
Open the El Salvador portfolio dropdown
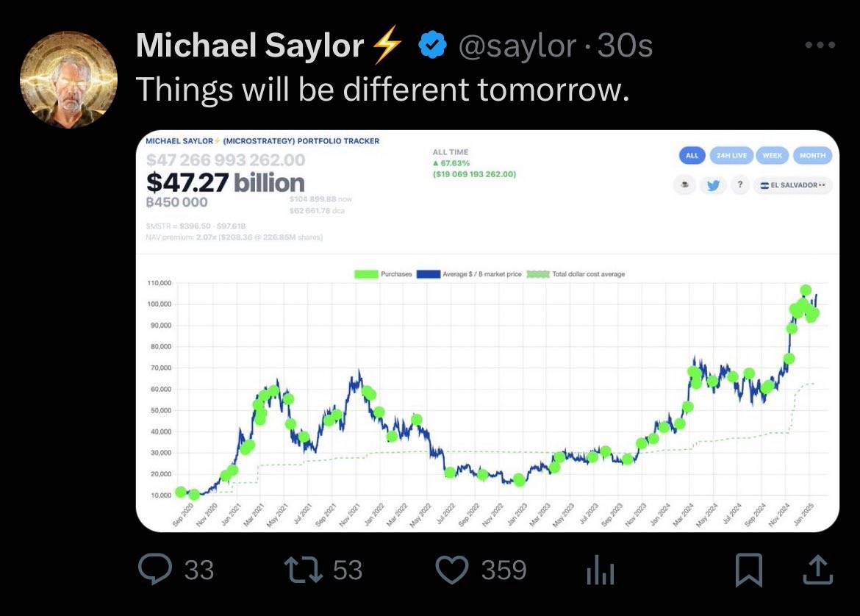(x=793, y=185)
